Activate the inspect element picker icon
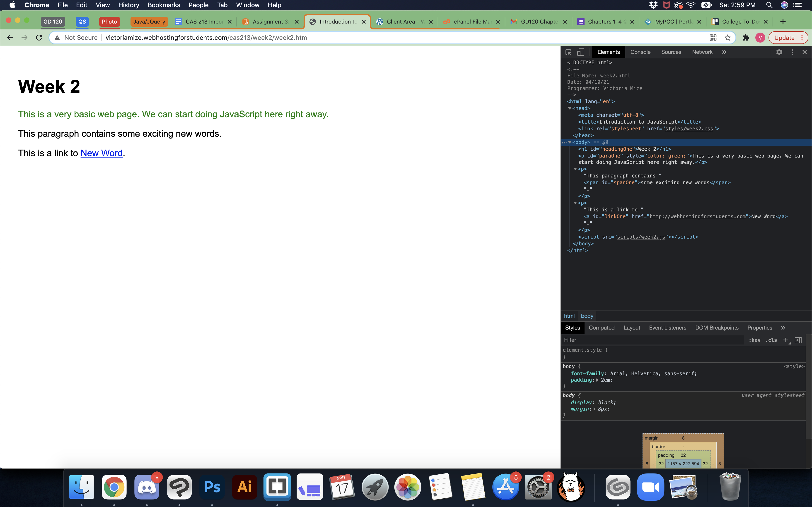 coord(568,52)
